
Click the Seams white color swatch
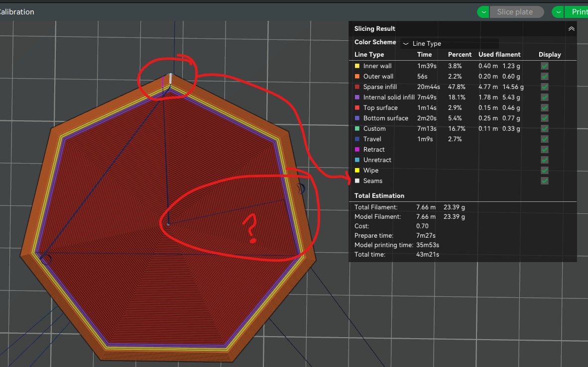(x=357, y=181)
